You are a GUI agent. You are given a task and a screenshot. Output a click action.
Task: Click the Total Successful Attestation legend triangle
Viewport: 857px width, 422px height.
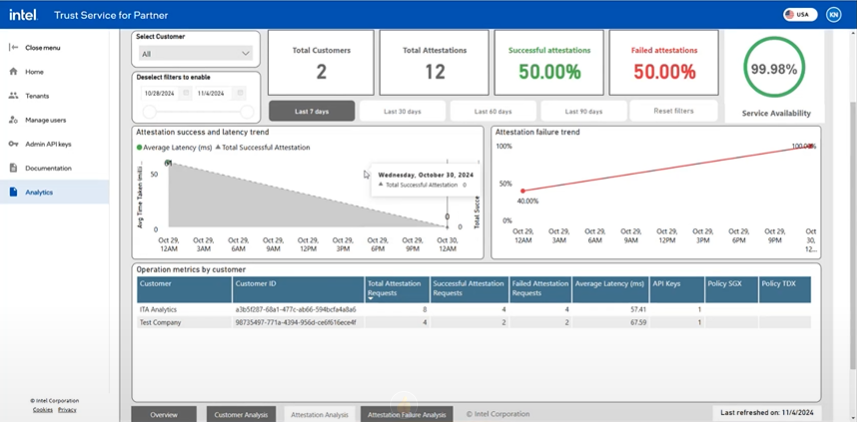pos(218,147)
